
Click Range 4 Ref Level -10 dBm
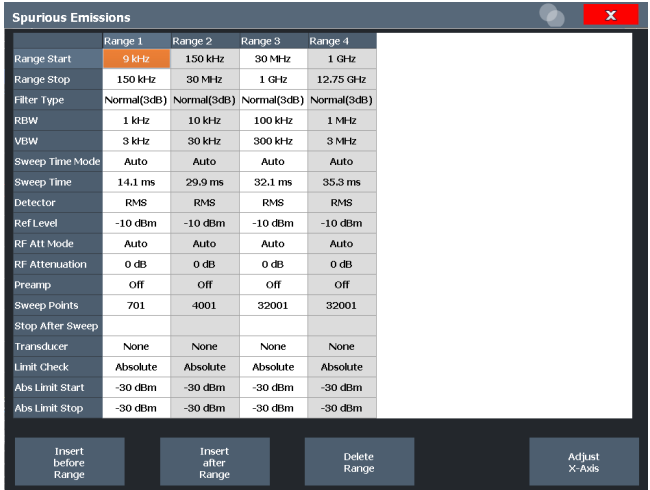point(342,223)
